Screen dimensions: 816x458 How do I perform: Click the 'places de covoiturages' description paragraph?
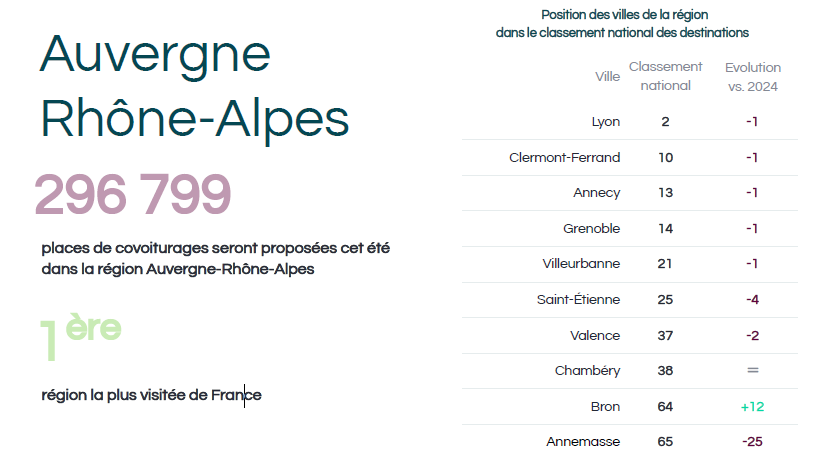215,259
